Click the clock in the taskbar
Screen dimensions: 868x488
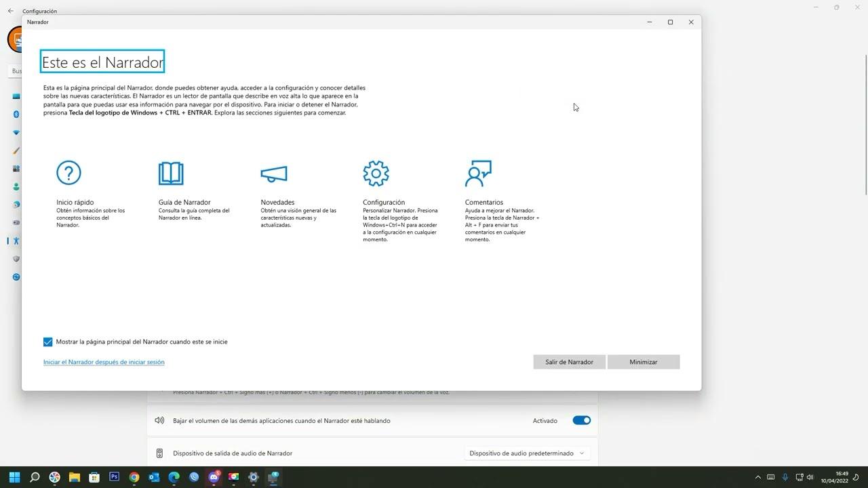[835, 478]
